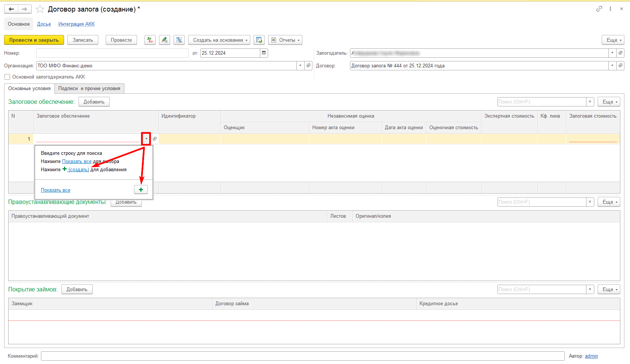
Task: Close the Договор залога window
Action: [x=621, y=9]
